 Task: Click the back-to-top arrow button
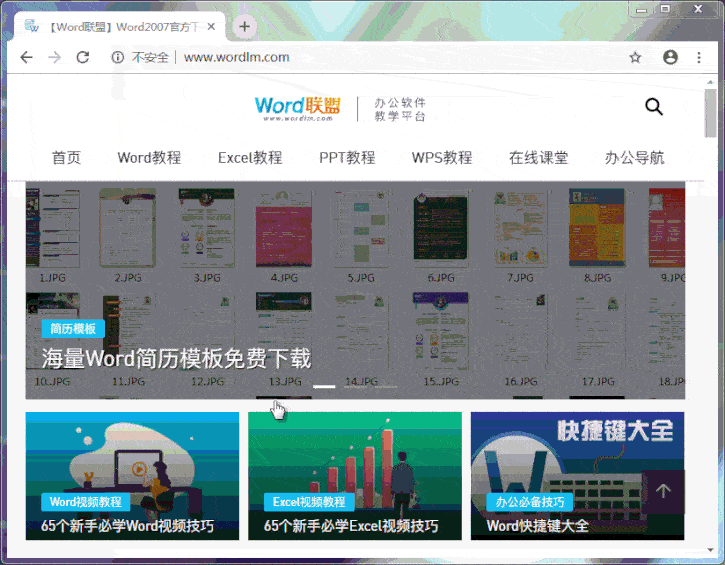pyautogui.click(x=663, y=491)
